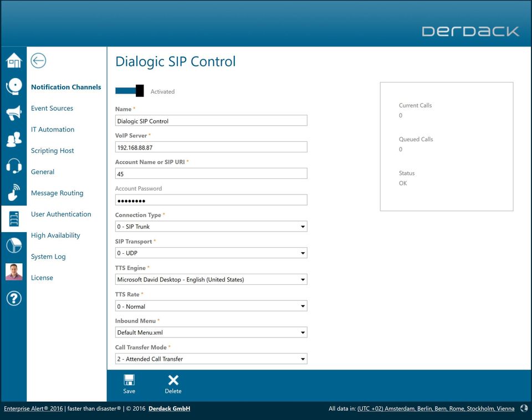Image resolution: width=532 pixels, height=420 pixels.
Task: Open the TTS Rate dropdown
Action: pyautogui.click(x=211, y=306)
